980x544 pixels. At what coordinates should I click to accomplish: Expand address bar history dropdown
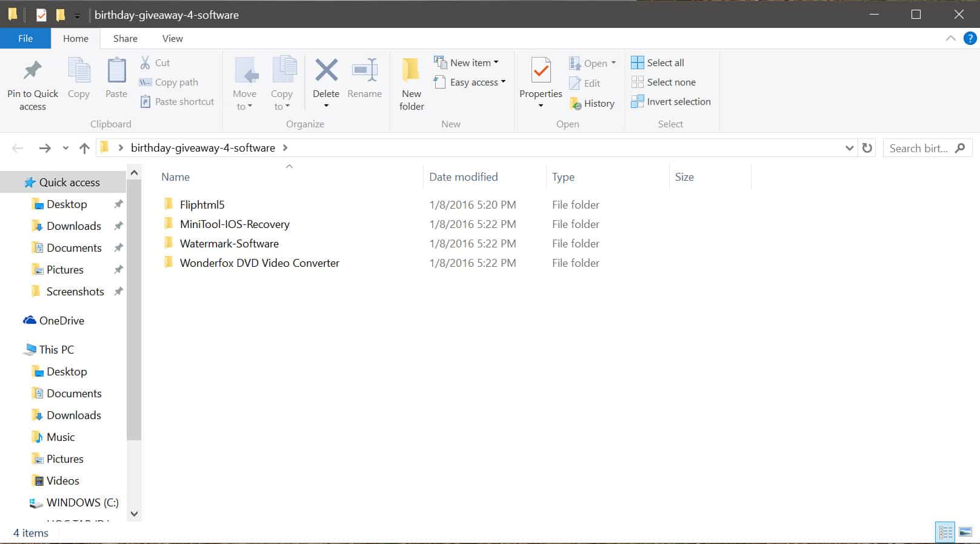pos(849,148)
